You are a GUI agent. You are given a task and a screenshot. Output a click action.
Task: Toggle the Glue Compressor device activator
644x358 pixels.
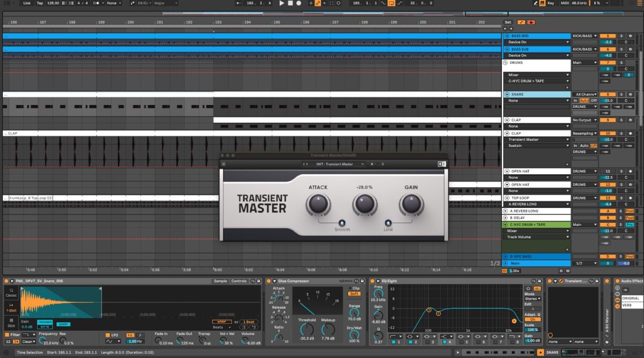tap(269, 281)
